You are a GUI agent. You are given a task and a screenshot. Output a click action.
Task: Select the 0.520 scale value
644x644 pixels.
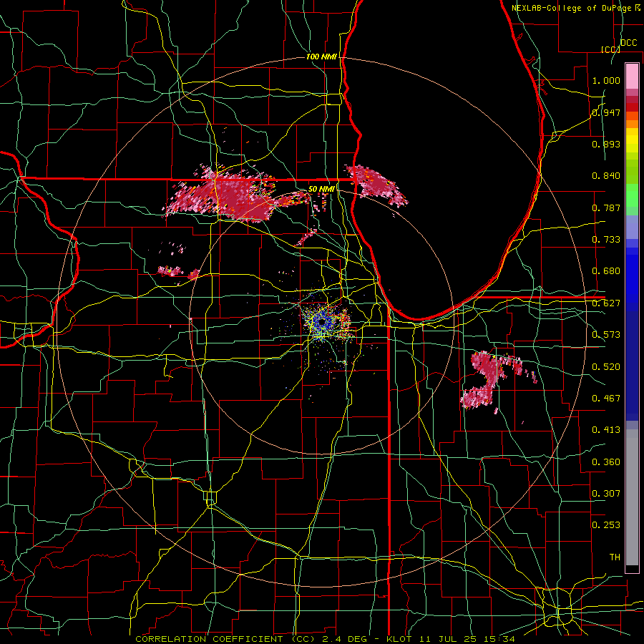[606, 366]
